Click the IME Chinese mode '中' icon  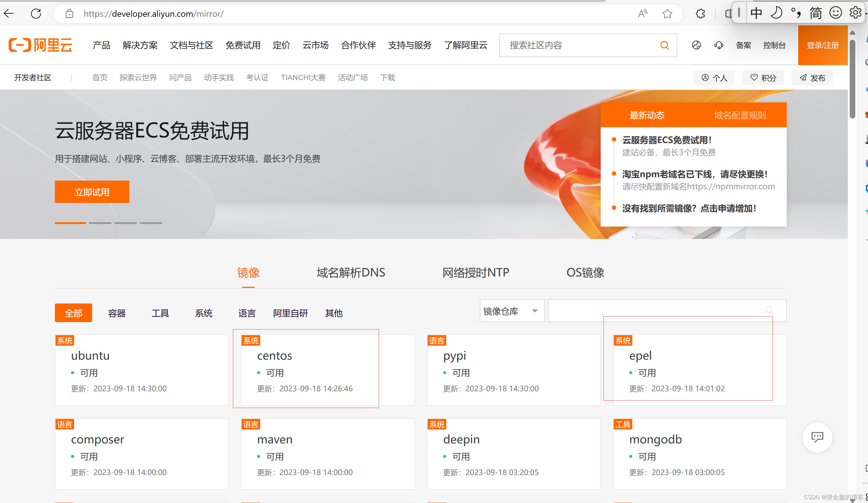[756, 13]
